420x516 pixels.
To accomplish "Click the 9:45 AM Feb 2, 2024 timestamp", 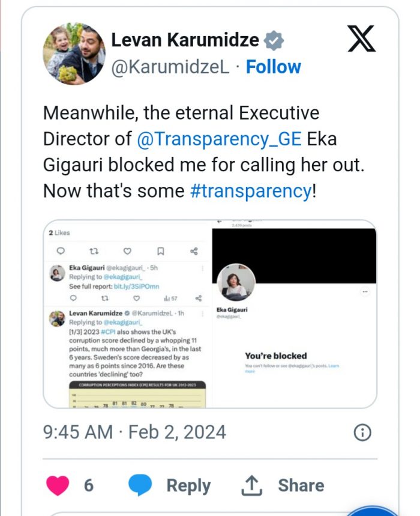I will (x=134, y=433).
